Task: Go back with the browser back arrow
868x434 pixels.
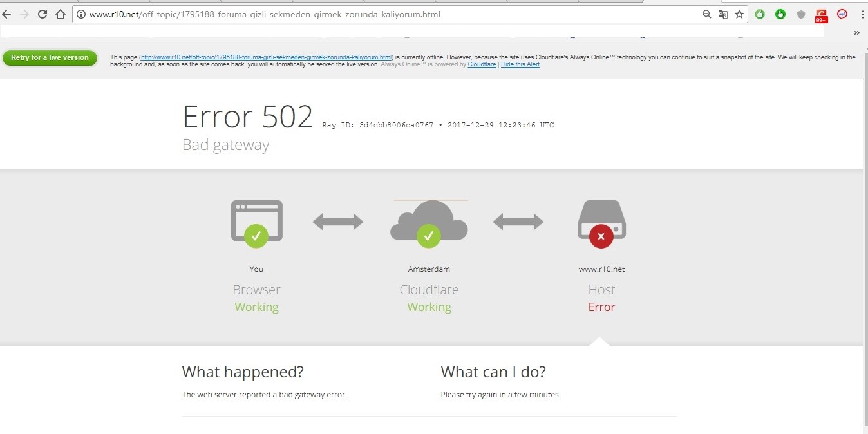Action: click(x=7, y=14)
